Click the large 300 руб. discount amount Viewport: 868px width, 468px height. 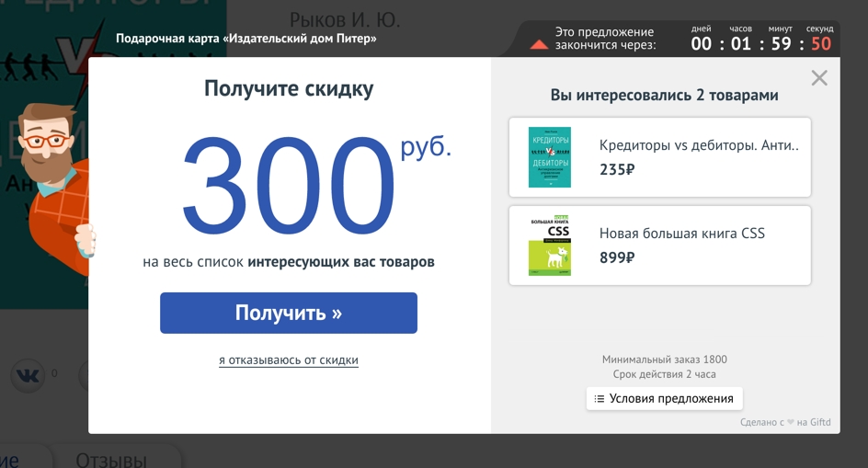[x=290, y=184]
